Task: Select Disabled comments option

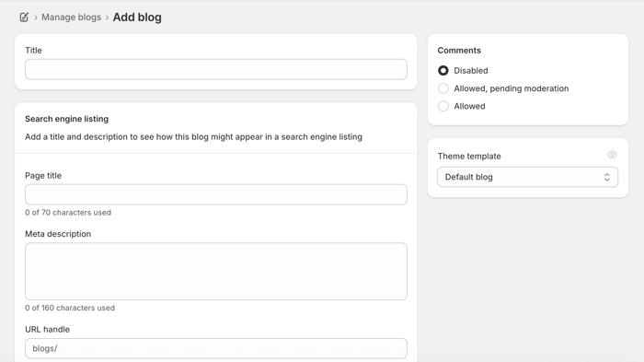Action: pos(443,71)
